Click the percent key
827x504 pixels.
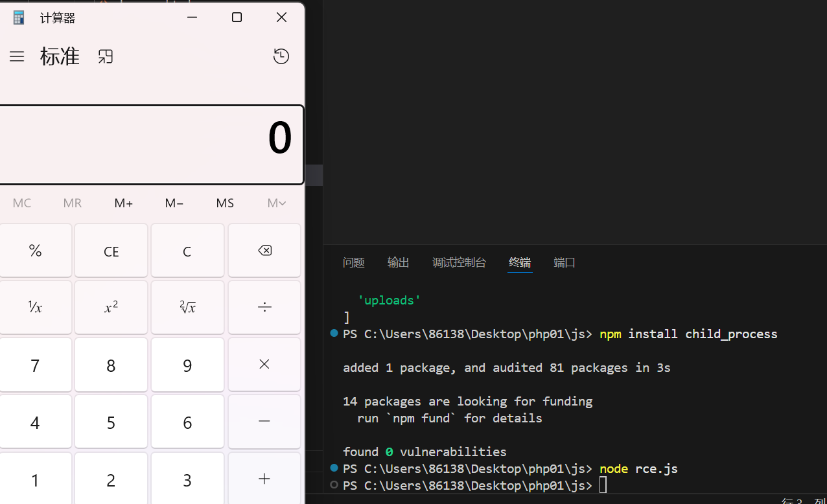tap(35, 251)
